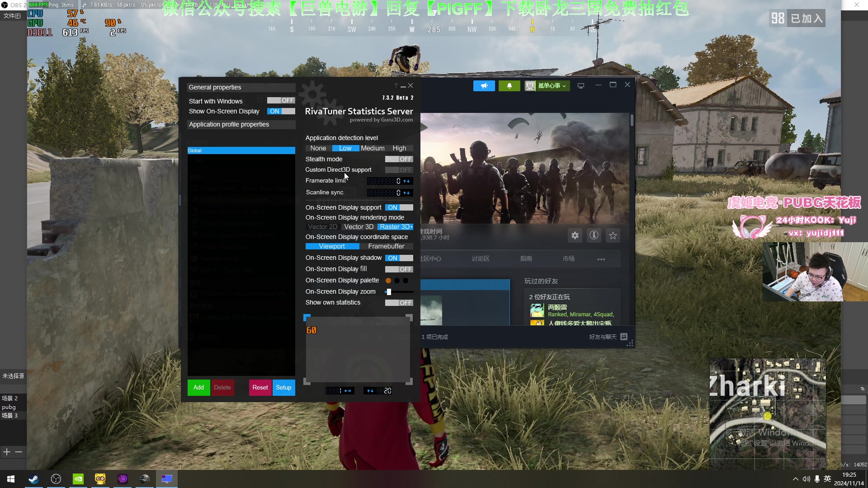Viewport: 868px width, 488px height.
Task: Select pubg scene in OBS
Action: pyautogui.click(x=9, y=407)
